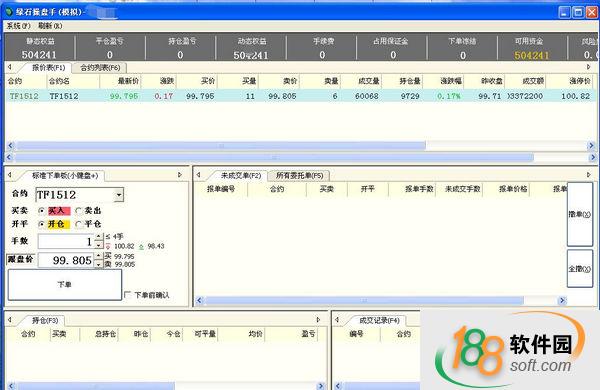Click the quote table scrollbar left arrow
This screenshot has height=390, width=600.
[11, 145]
